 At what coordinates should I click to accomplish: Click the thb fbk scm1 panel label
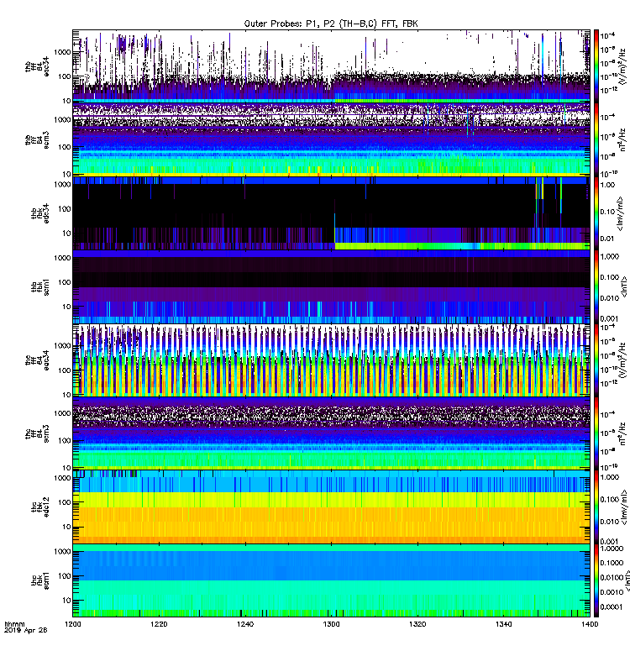(39, 286)
